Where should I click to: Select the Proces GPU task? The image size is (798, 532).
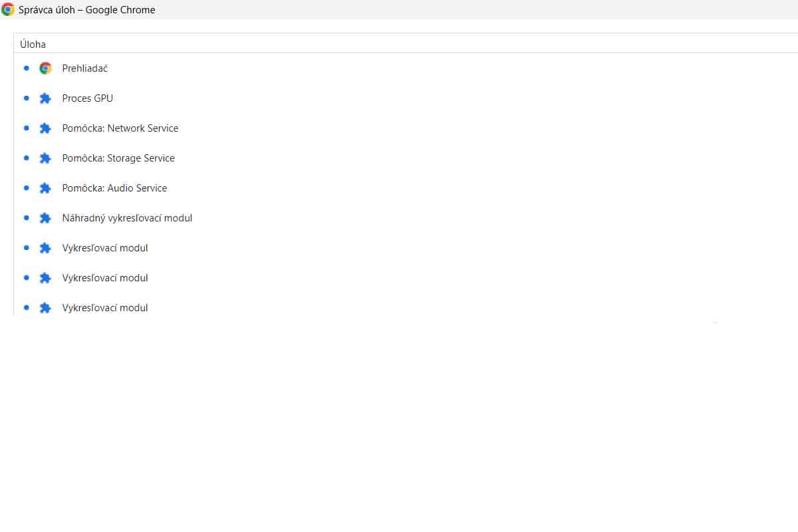pos(406,98)
